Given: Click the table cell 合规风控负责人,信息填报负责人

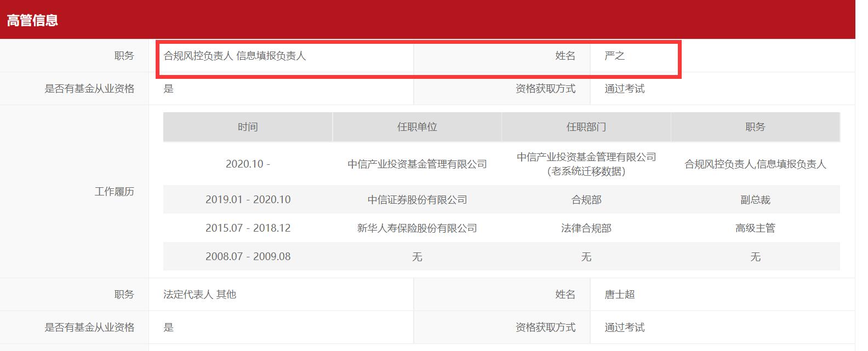Looking at the screenshot, I should point(756,164).
